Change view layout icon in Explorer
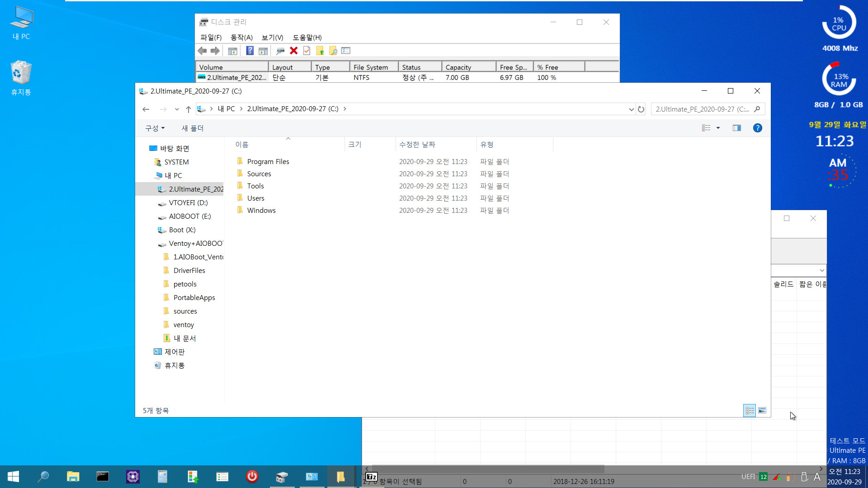Viewport: 868px width, 488px height. (706, 128)
